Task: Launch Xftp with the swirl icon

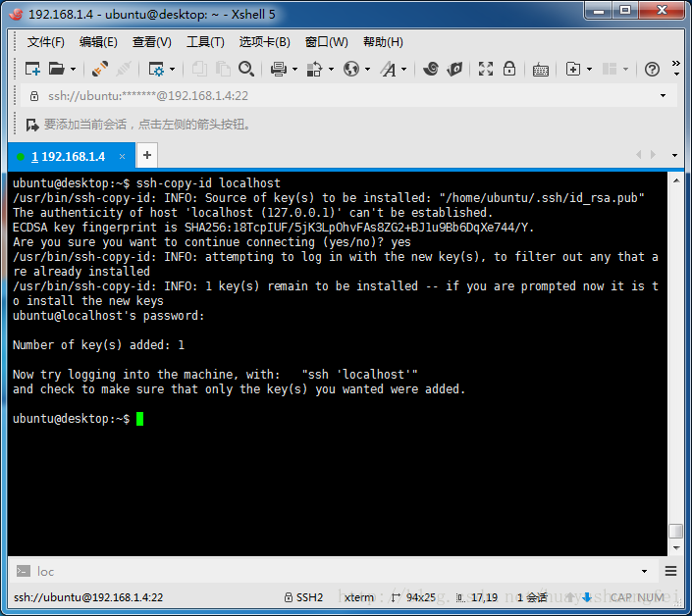Action: point(431,69)
